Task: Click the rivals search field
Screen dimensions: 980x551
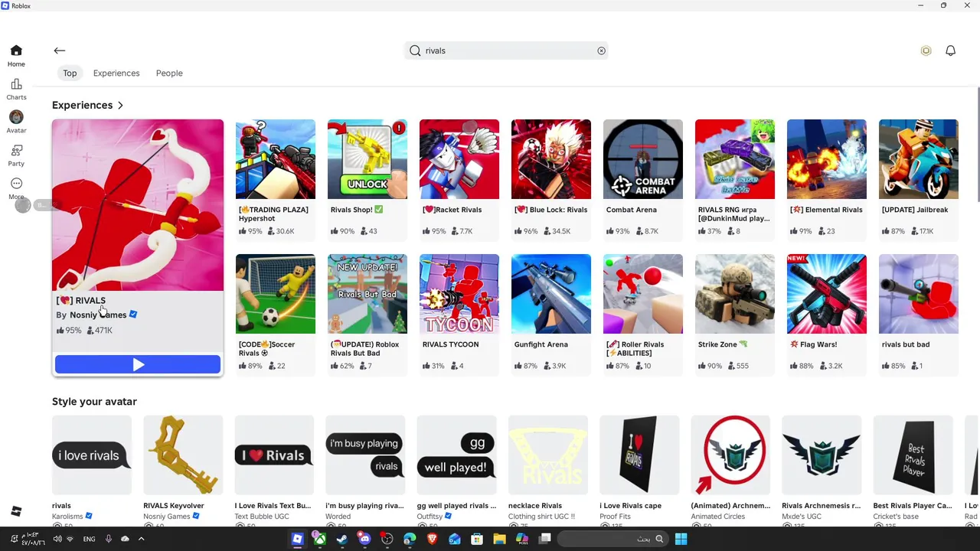Action: (x=506, y=51)
